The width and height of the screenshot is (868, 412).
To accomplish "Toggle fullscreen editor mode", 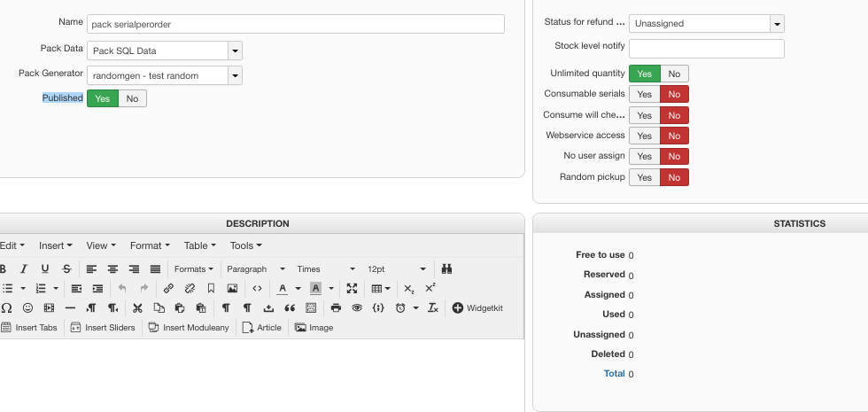I will (x=352, y=288).
